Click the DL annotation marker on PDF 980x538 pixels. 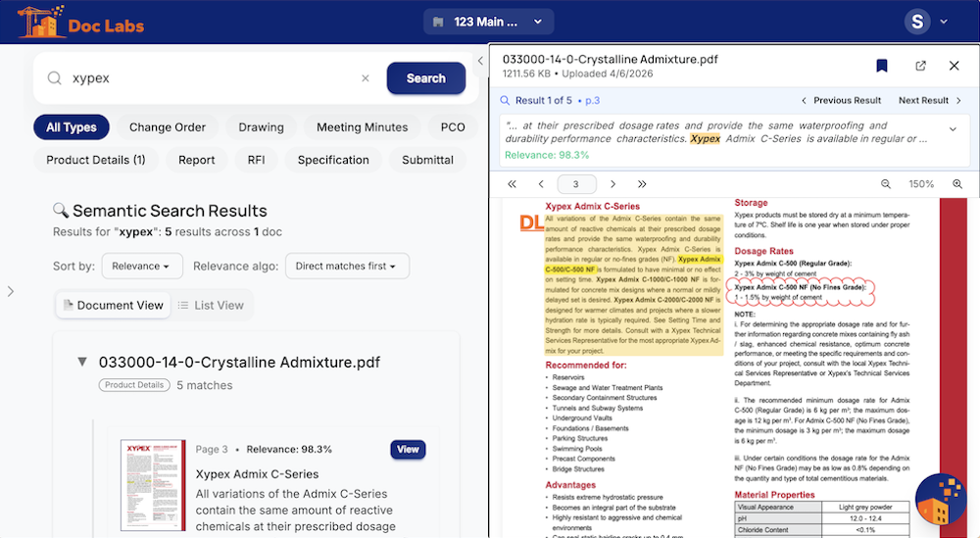pyautogui.click(x=531, y=222)
